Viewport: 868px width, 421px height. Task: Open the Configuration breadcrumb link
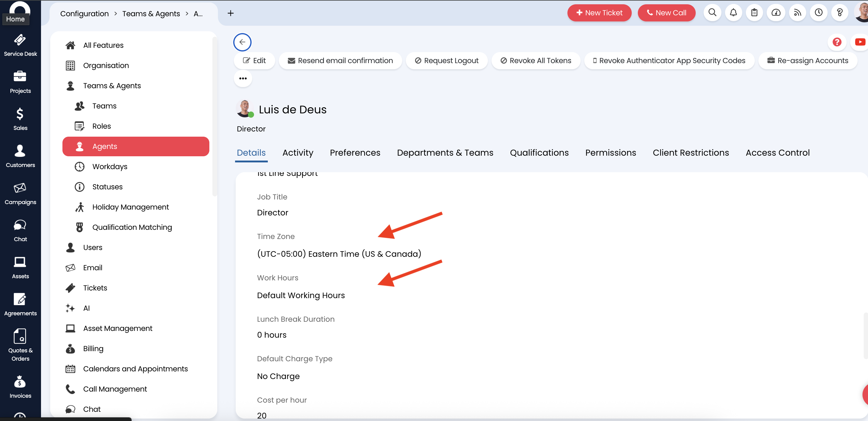tap(84, 13)
